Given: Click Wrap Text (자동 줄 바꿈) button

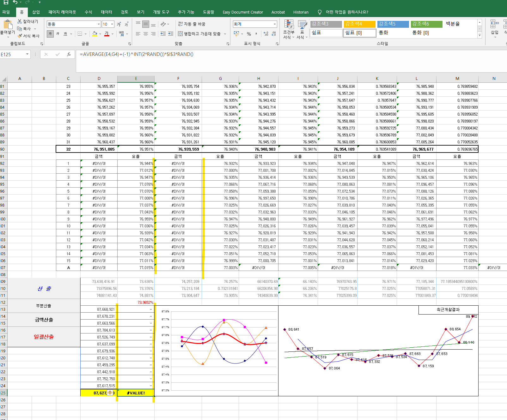Looking at the screenshot, I should click(192, 24).
